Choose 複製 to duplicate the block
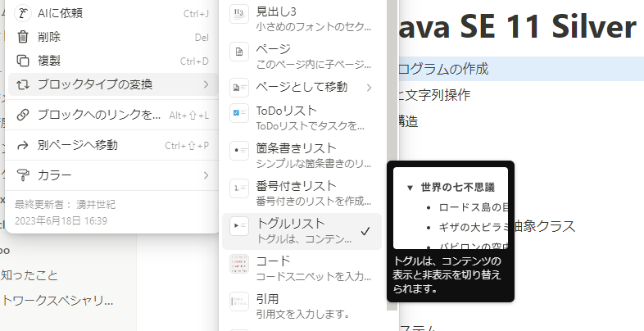 [113, 61]
